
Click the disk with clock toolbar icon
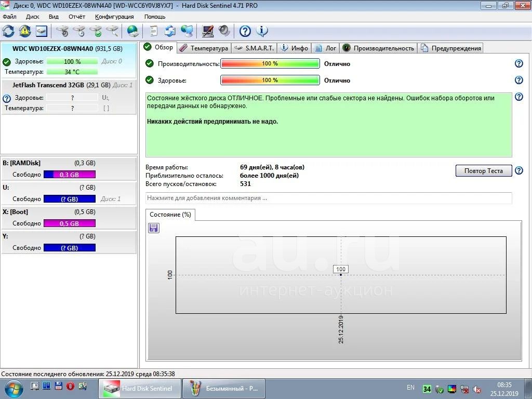pos(79,31)
